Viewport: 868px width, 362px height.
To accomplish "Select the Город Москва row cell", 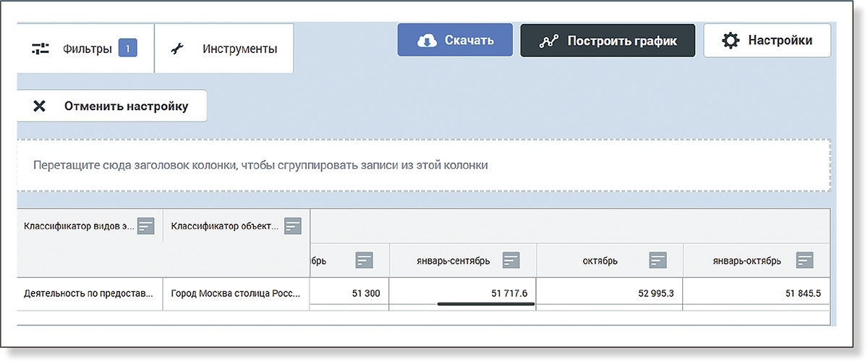I will pos(236,294).
